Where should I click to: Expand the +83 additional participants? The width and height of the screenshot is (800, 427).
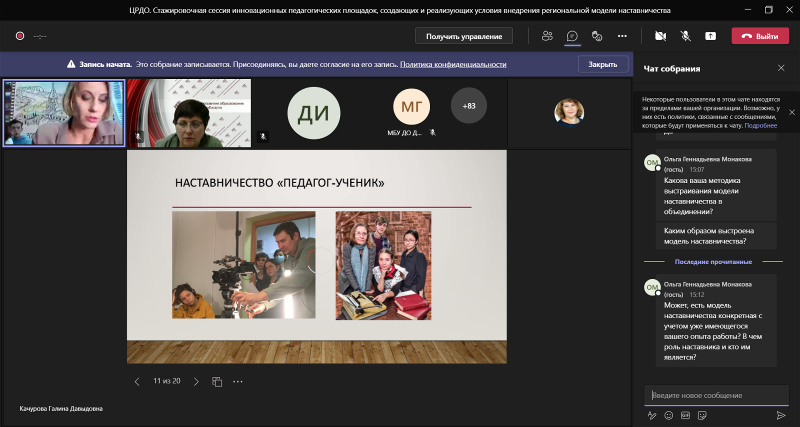click(469, 105)
